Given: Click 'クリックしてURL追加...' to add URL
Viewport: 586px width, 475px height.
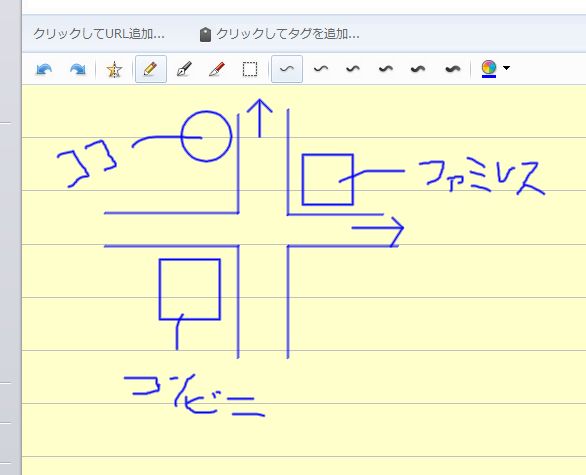Looking at the screenshot, I should point(99,34).
